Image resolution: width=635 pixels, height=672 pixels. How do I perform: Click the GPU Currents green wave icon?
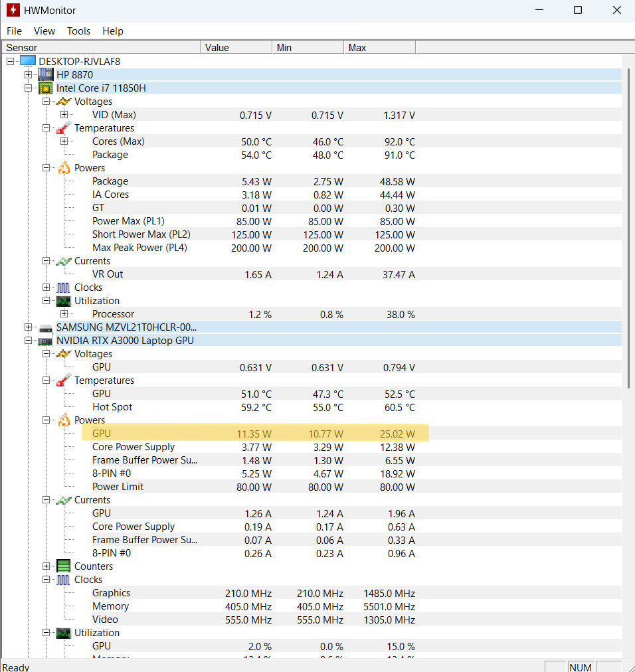64,500
